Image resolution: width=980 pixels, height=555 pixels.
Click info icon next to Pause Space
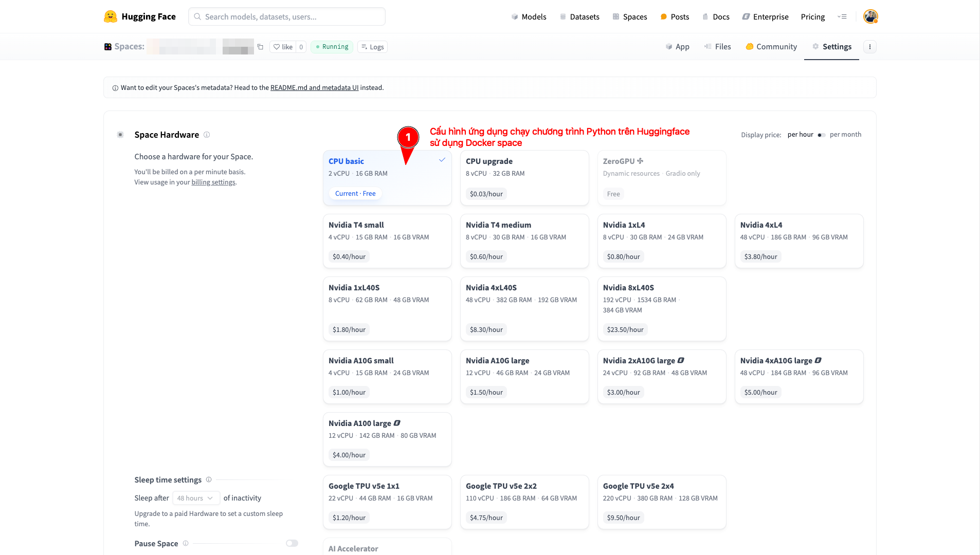(186, 543)
